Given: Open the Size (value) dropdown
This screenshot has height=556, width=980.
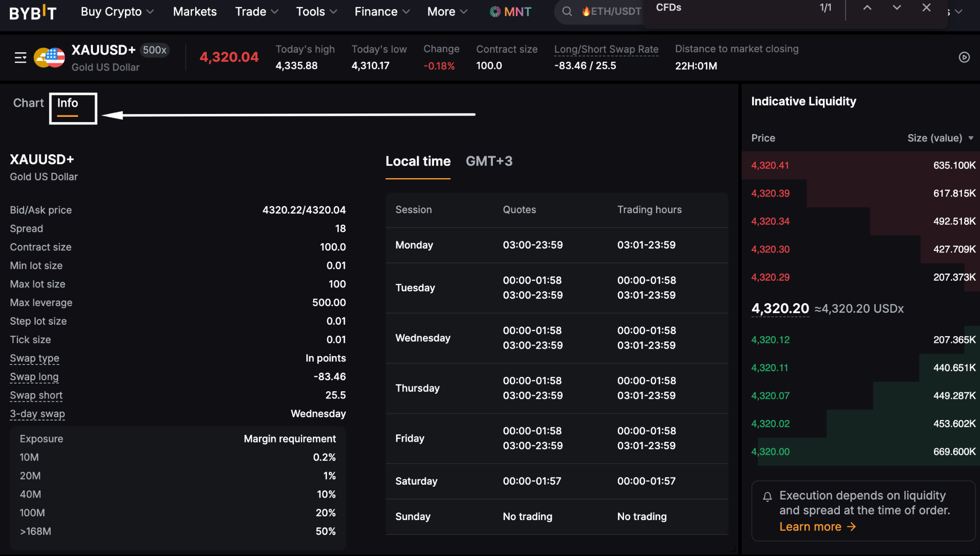Looking at the screenshot, I should (940, 138).
